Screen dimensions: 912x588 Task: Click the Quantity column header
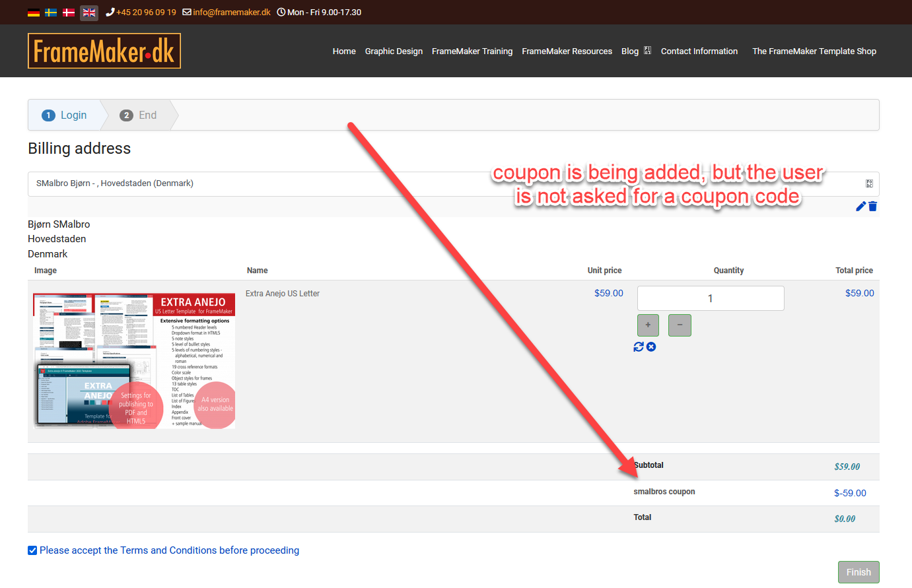click(x=728, y=271)
